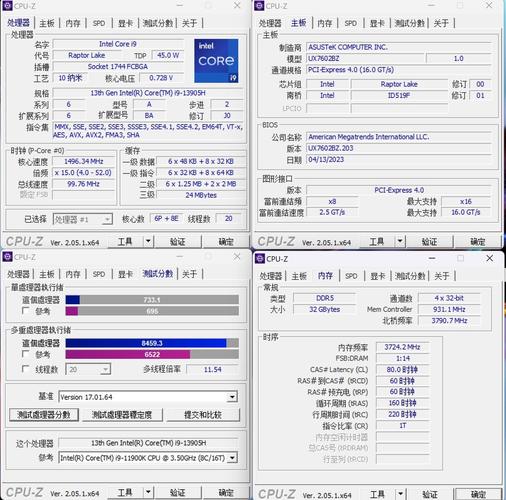Click the memory type DDR5 field

325,298
